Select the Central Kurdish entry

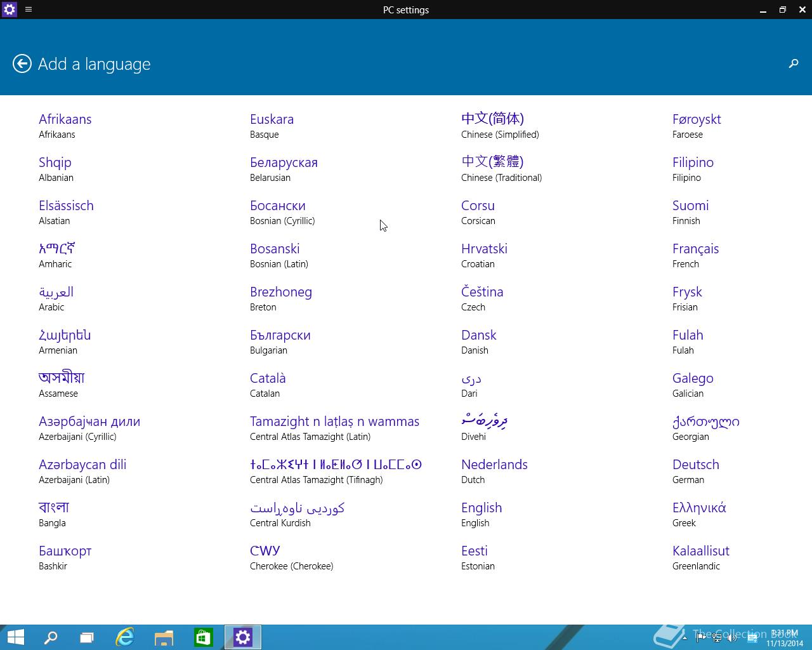click(297, 514)
